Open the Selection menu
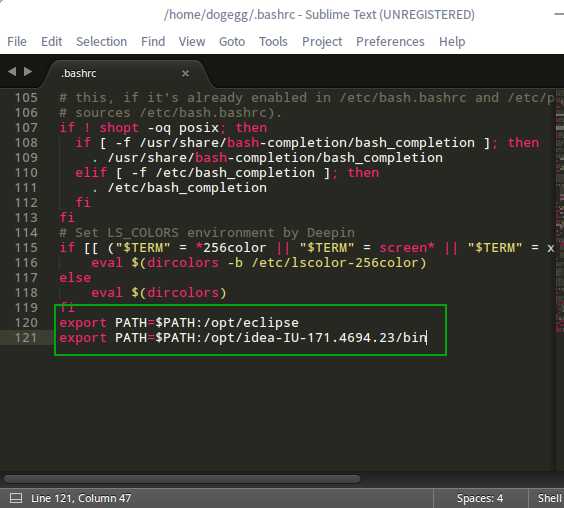The image size is (564, 508). pos(101,42)
